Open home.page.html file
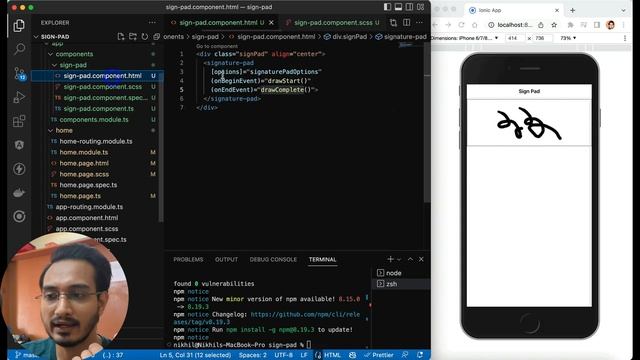Screen dimensions: 640x360 (x=84, y=163)
